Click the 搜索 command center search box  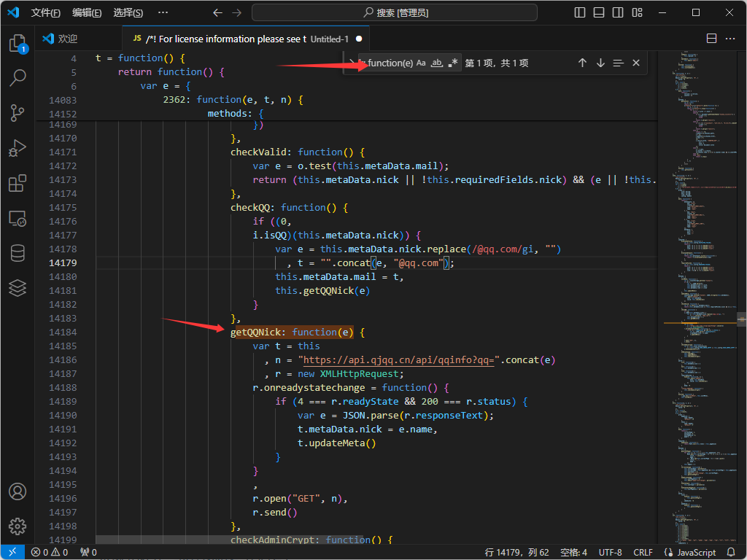[395, 13]
